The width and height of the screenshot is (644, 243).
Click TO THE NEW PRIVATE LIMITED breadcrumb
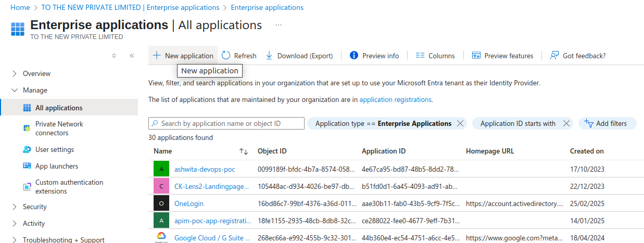(130, 7)
